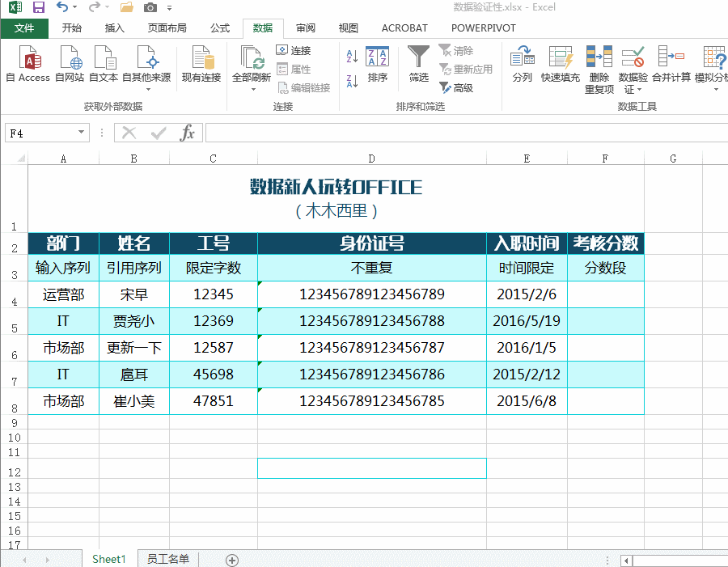Click inside the formula bar input
This screenshot has width=728, height=567.
click(466, 133)
